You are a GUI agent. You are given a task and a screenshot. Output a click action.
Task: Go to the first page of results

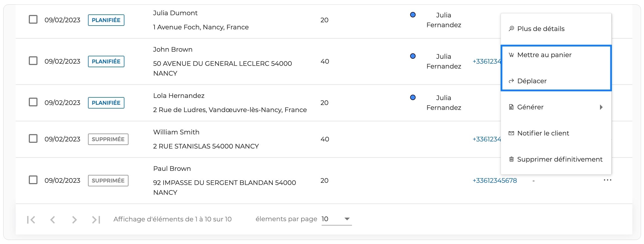31,220
